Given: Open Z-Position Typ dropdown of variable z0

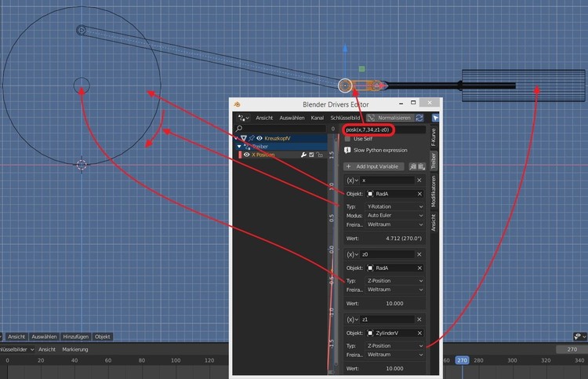Looking at the screenshot, I should pos(395,281).
